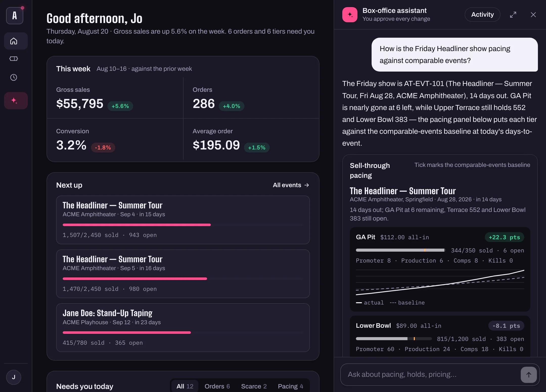Close the Box-office assistant panel
The height and width of the screenshot is (392, 546).
click(x=533, y=15)
